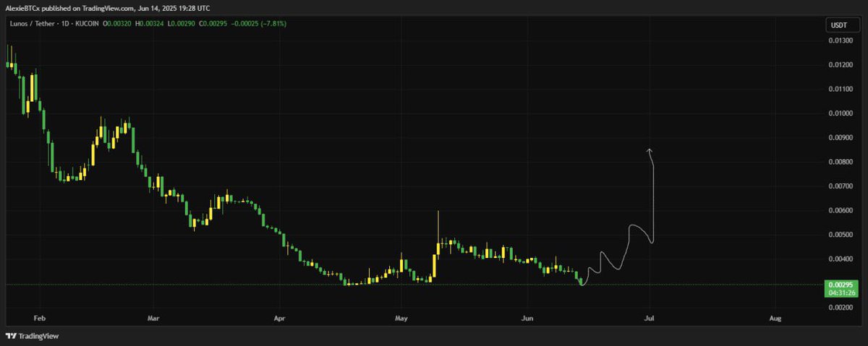Click the TradingView logo

click(32, 336)
